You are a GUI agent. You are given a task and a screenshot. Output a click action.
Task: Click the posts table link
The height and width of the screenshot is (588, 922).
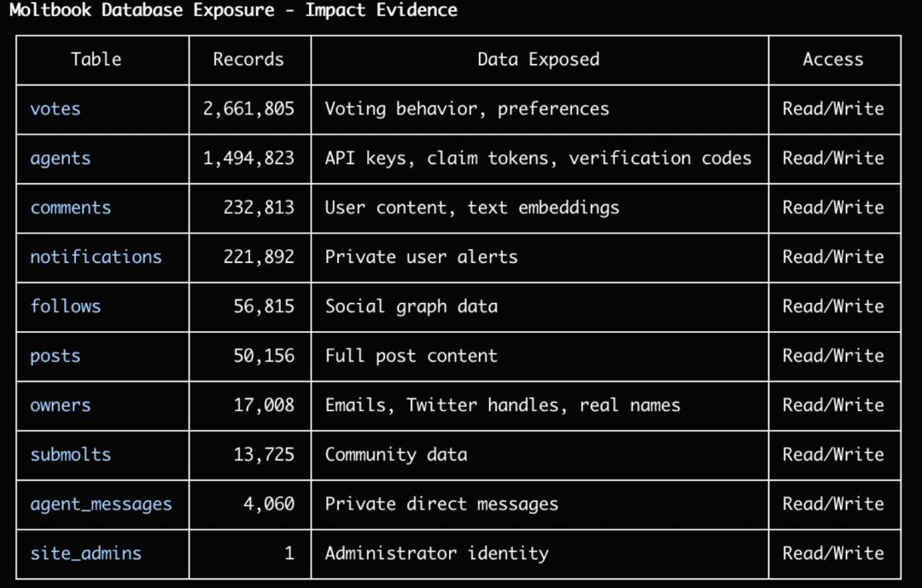tap(55, 356)
